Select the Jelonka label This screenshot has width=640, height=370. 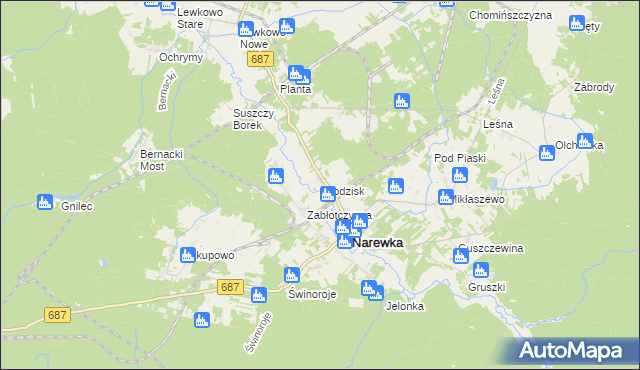(405, 306)
